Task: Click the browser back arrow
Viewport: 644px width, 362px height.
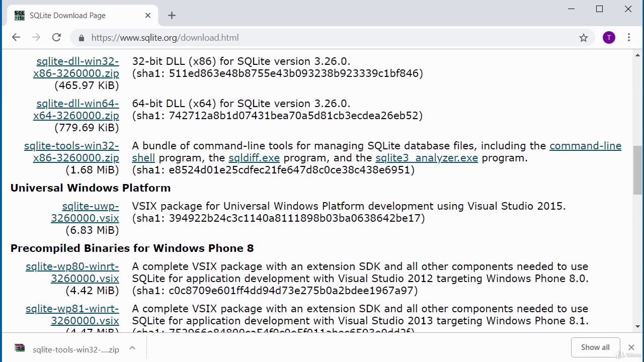Action: 16,37
